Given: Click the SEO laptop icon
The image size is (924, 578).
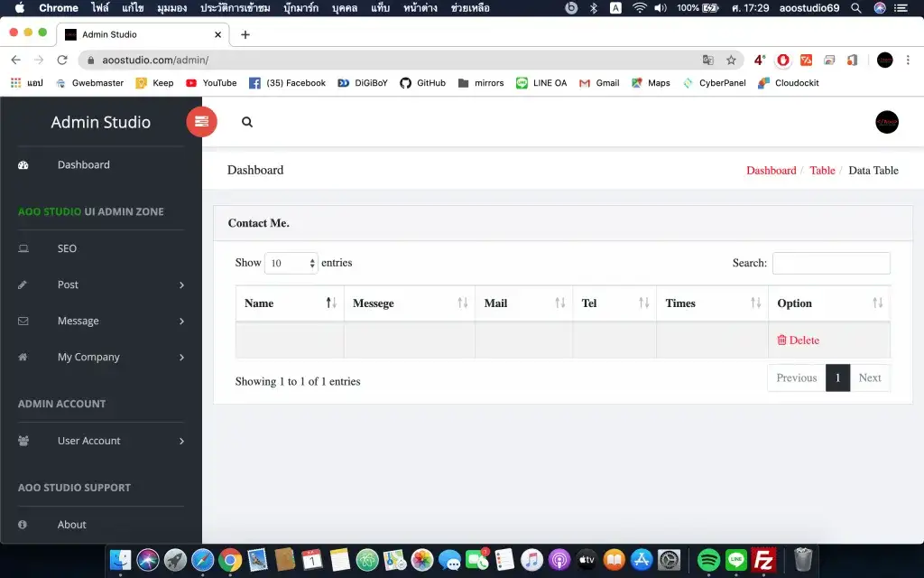Looking at the screenshot, I should click(23, 248).
